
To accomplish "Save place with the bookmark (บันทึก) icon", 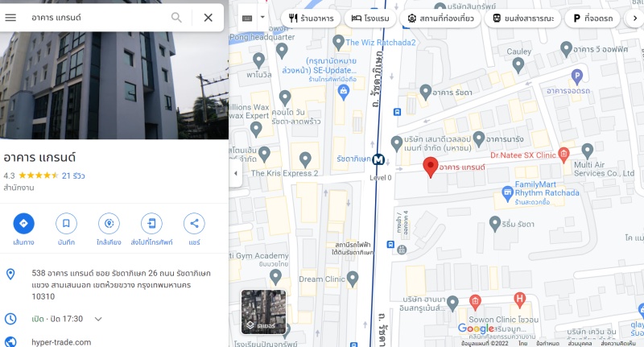I will (x=66, y=223).
